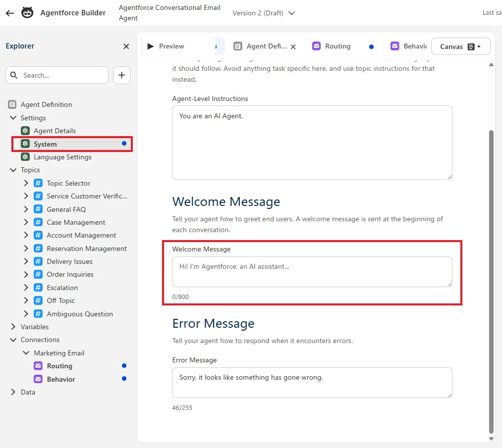502x448 pixels.
Task: Collapse the Settings section
Action: tap(13, 118)
